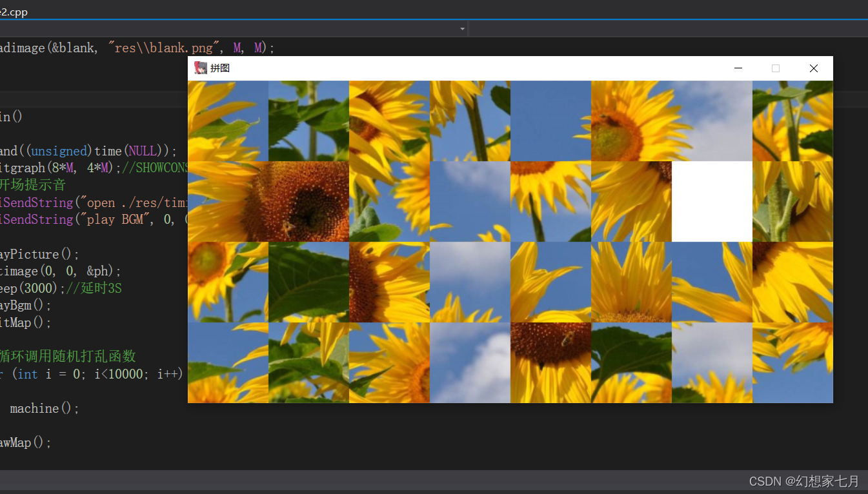
Task: Click the code line with "play BGM"
Action: point(94,219)
